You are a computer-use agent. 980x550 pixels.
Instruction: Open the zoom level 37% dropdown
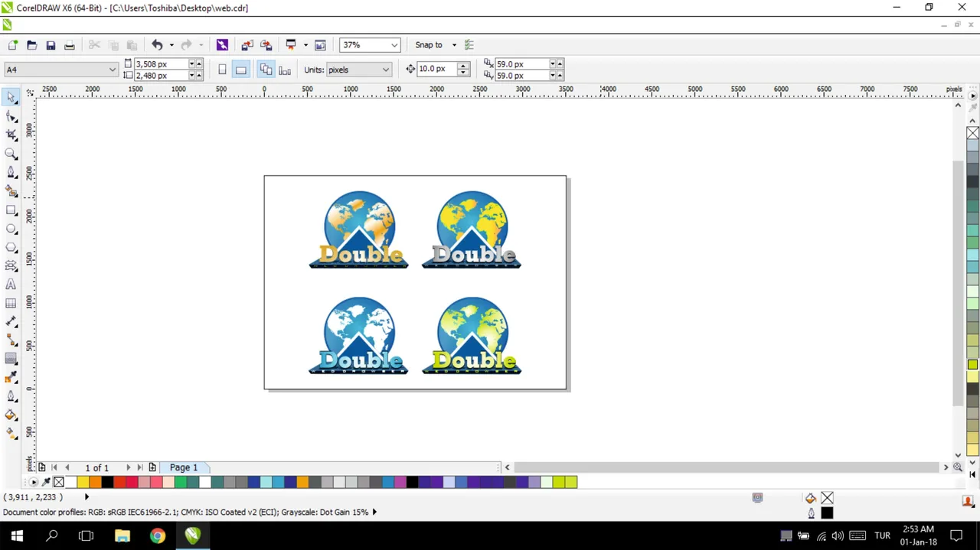[x=370, y=45]
